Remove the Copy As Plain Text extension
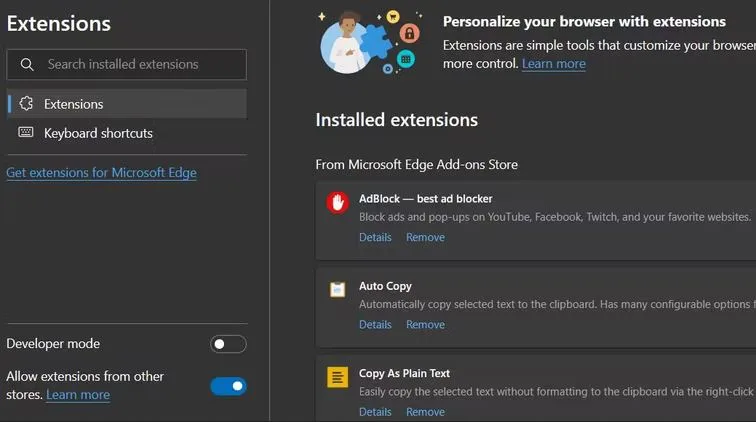This screenshot has height=422, width=756. pyautogui.click(x=425, y=412)
